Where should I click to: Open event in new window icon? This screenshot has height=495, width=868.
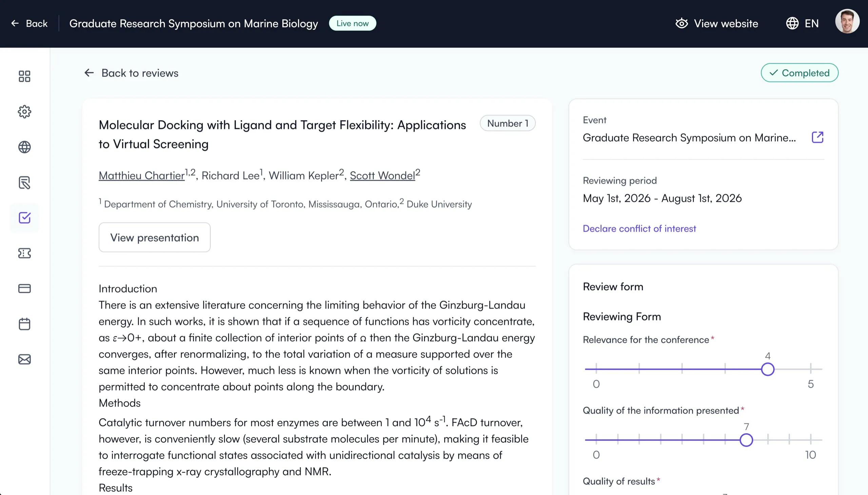[817, 137]
